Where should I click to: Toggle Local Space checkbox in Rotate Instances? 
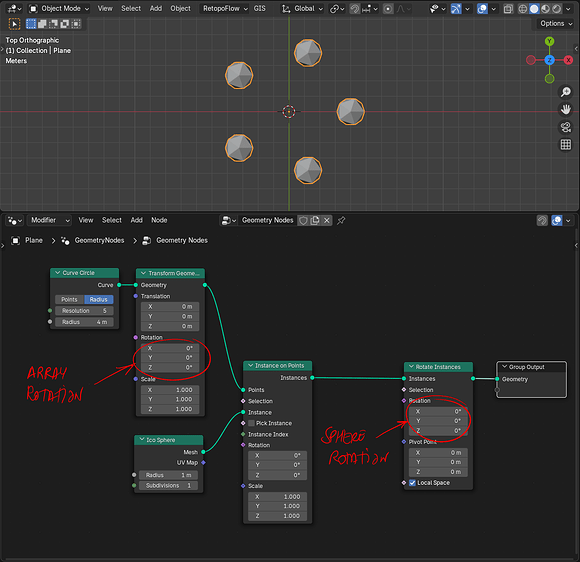(412, 483)
